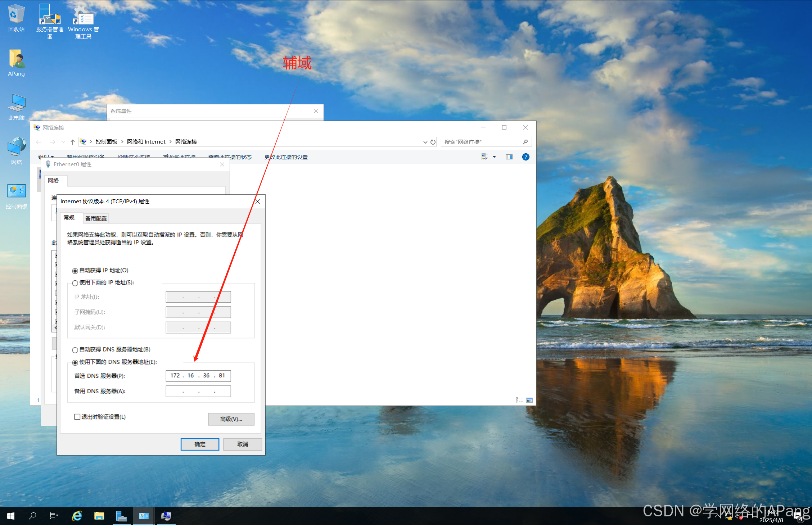Toggle the preview pane icon
The image size is (812, 525).
pyautogui.click(x=509, y=157)
